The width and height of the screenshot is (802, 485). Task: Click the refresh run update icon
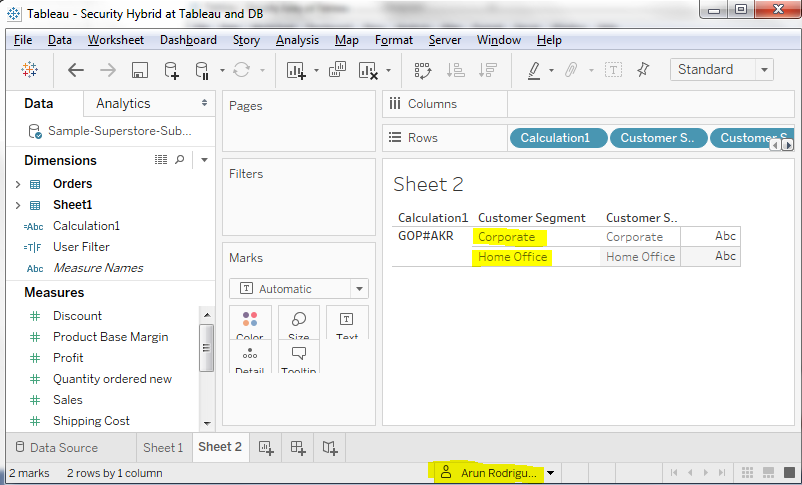click(241, 70)
